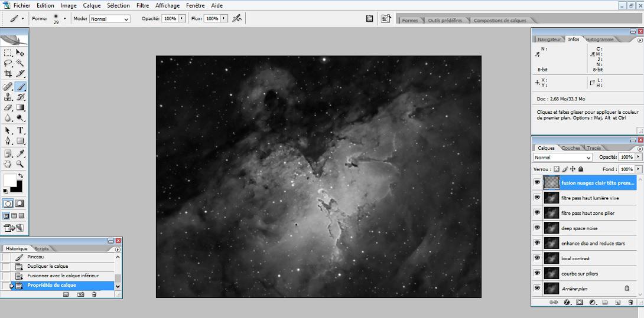
Task: Toggle lock transparent pixels in Verrou row
Action: tap(557, 169)
